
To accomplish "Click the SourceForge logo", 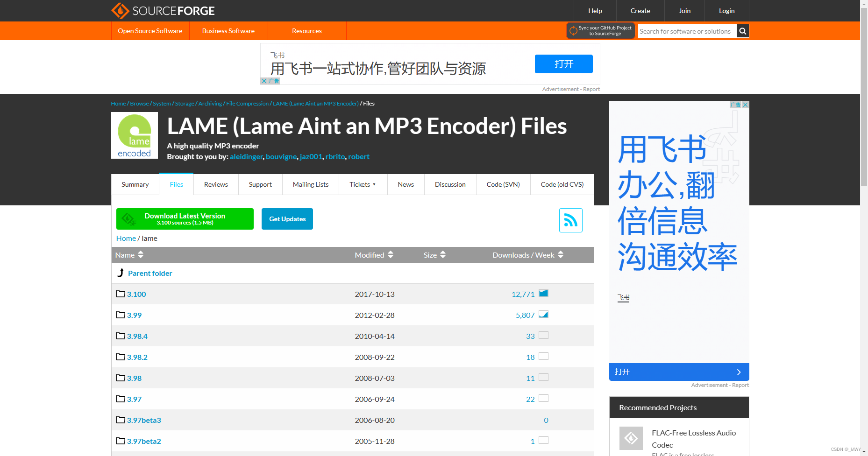I will click(163, 11).
